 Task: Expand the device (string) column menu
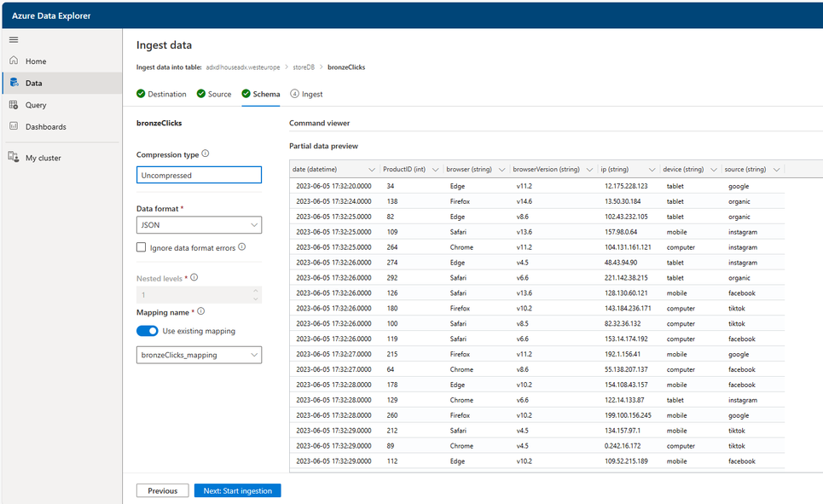click(714, 170)
